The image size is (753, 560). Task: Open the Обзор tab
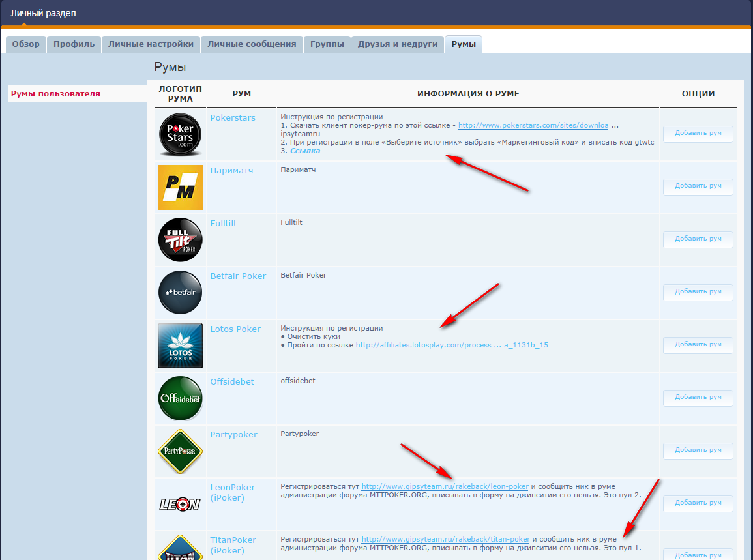tap(26, 44)
